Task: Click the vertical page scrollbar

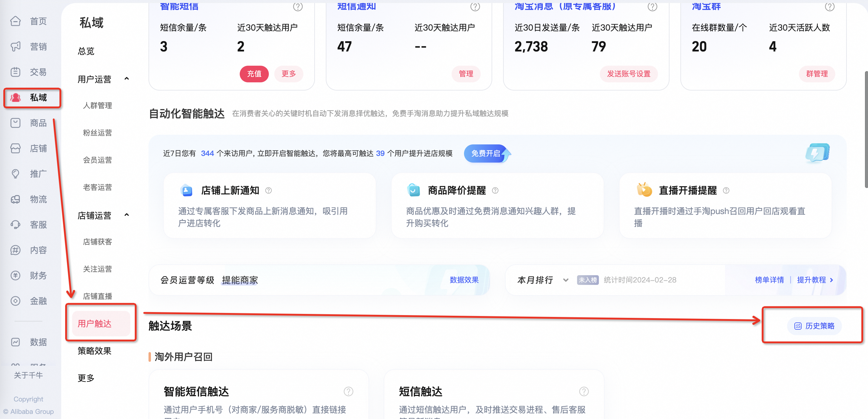Action: click(866, 130)
